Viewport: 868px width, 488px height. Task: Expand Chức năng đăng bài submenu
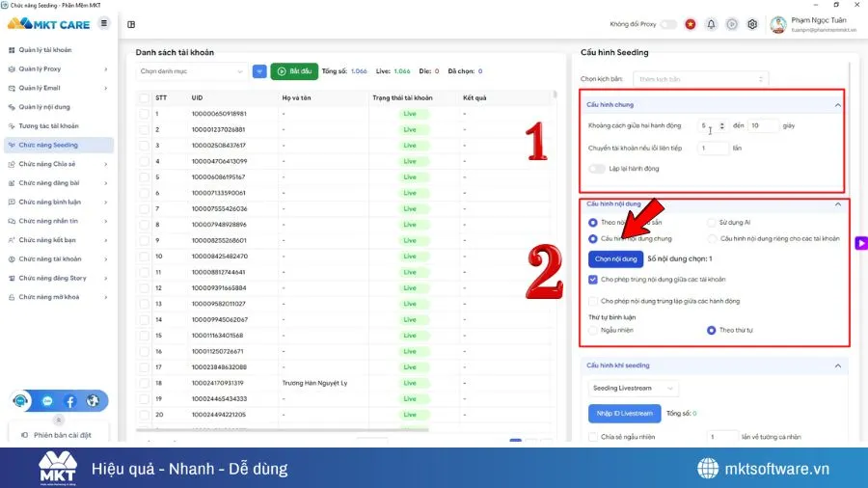[105, 183]
